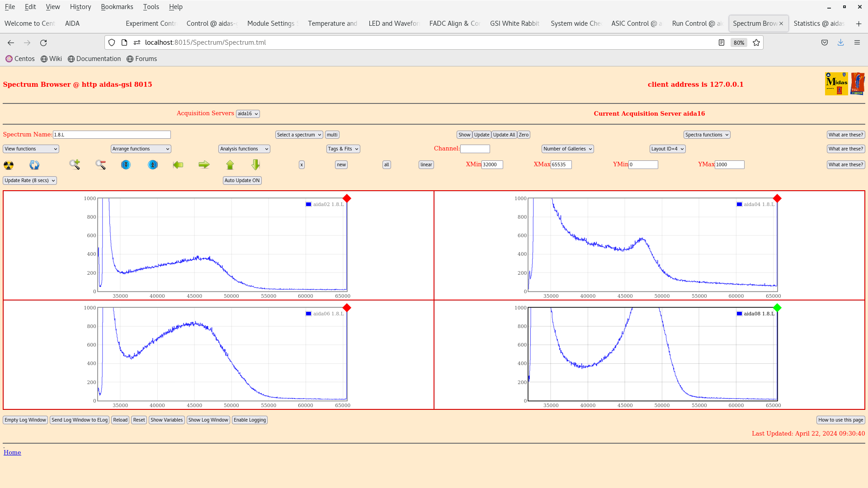Open the Update Rate (8 secs) dropdown
Viewport: 868px width, 488px height.
30,180
